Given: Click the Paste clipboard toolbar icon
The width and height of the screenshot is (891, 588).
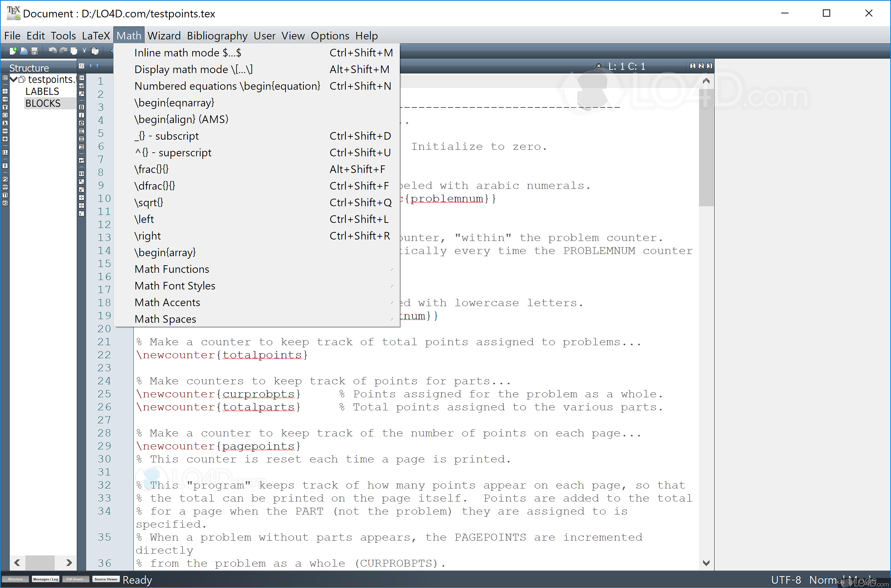Looking at the screenshot, I should coord(95,51).
